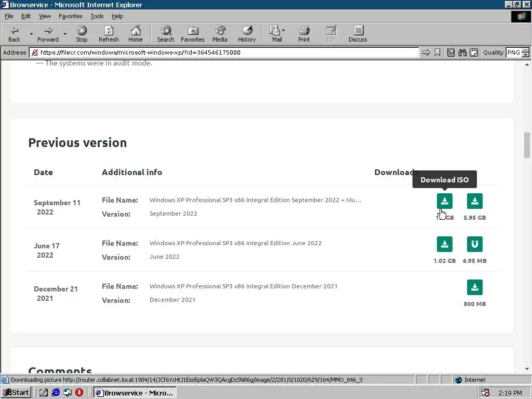
Task: Print the current page
Action: tap(304, 34)
